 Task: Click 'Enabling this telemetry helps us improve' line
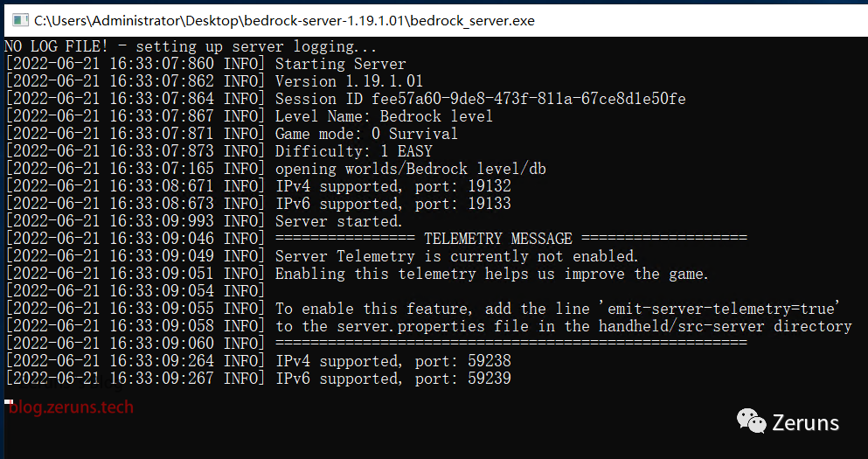pos(357,274)
